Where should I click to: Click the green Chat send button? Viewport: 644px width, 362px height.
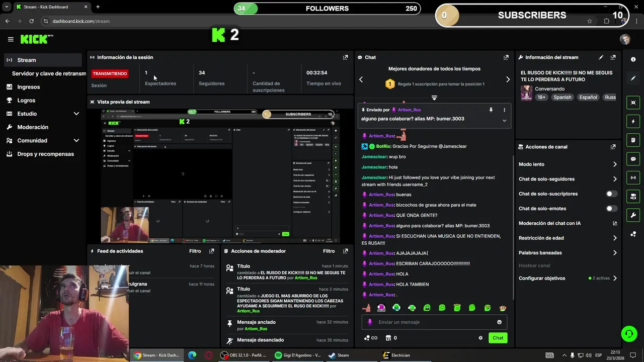(x=498, y=338)
